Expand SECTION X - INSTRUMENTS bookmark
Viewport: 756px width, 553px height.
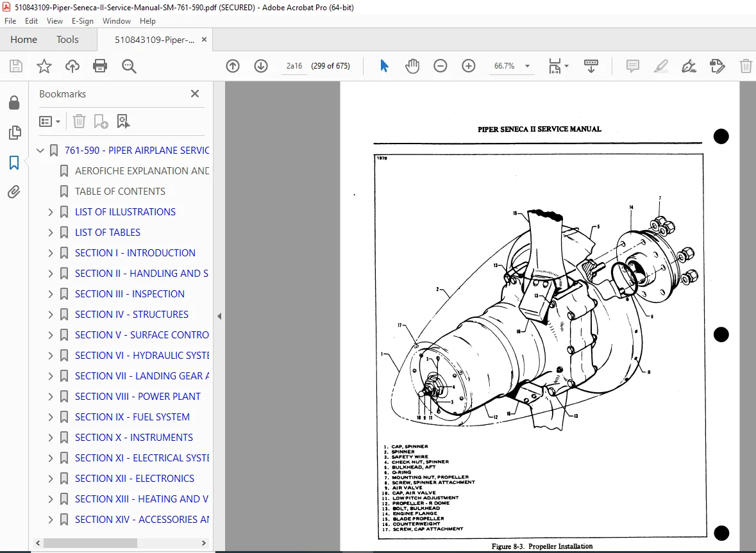tap(51, 438)
